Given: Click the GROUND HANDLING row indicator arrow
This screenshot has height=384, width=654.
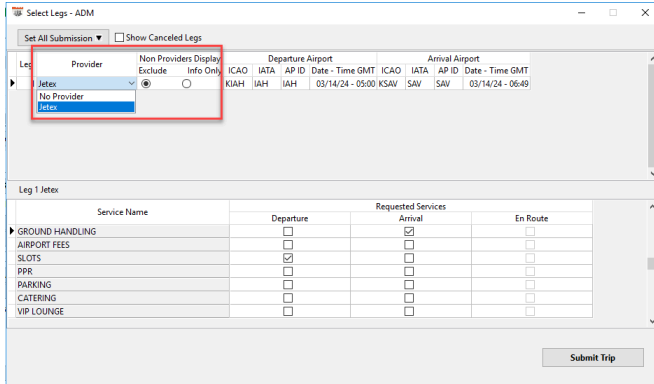Looking at the screenshot, I should click(x=12, y=231).
